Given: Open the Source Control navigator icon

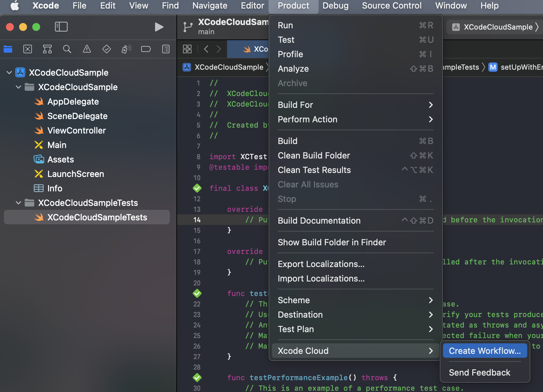Looking at the screenshot, I should 28,49.
